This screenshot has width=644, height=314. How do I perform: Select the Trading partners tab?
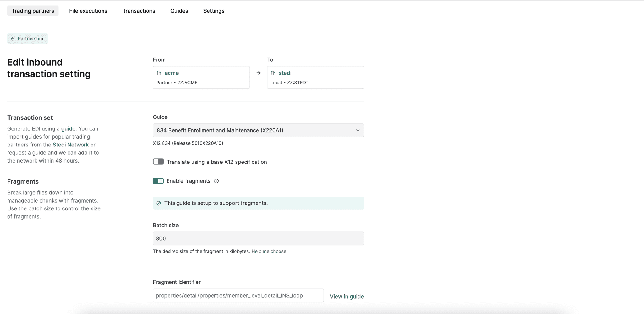pyautogui.click(x=33, y=11)
